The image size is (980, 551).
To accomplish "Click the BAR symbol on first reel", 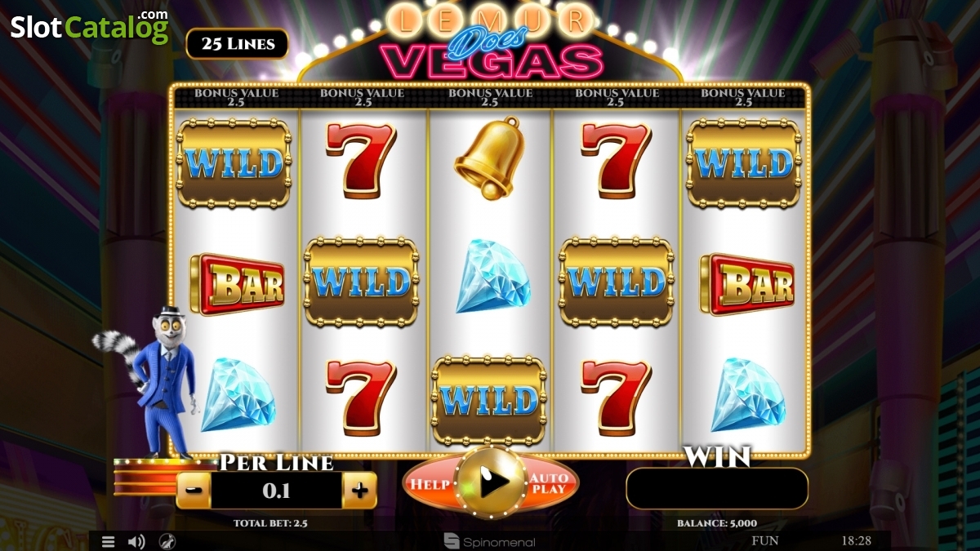I will click(237, 284).
